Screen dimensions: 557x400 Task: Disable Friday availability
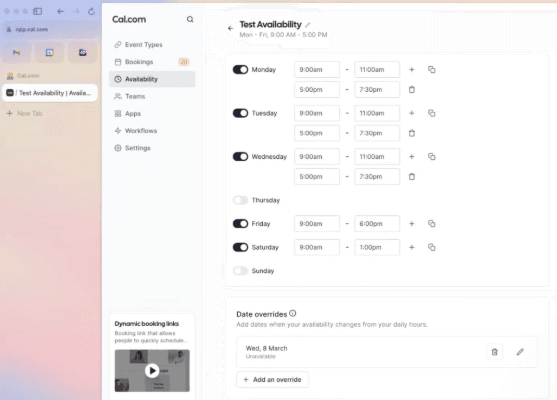click(240, 224)
